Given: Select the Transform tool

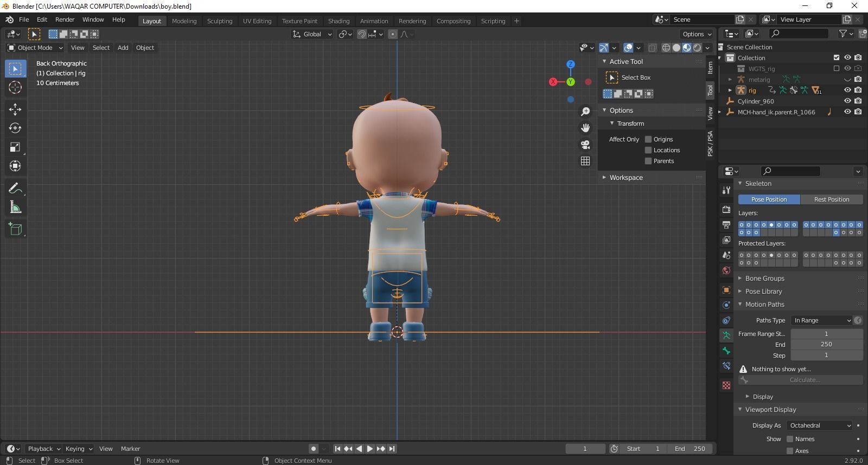Looking at the screenshot, I should (15, 166).
